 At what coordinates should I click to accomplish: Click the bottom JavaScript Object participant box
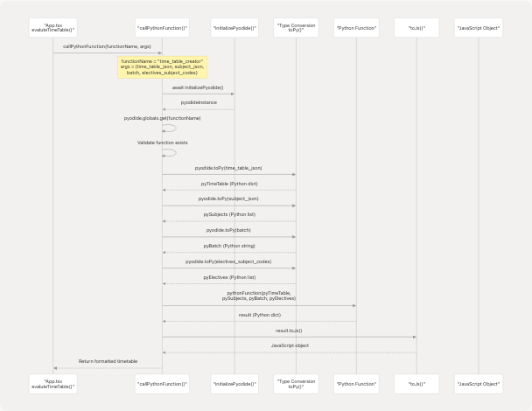coord(479,383)
